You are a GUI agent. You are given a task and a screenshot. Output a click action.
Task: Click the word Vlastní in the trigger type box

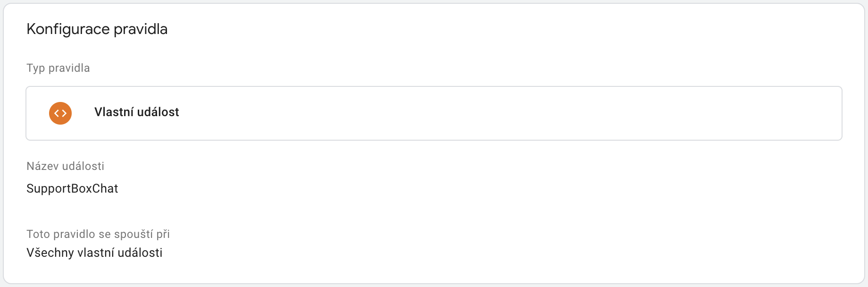114,112
